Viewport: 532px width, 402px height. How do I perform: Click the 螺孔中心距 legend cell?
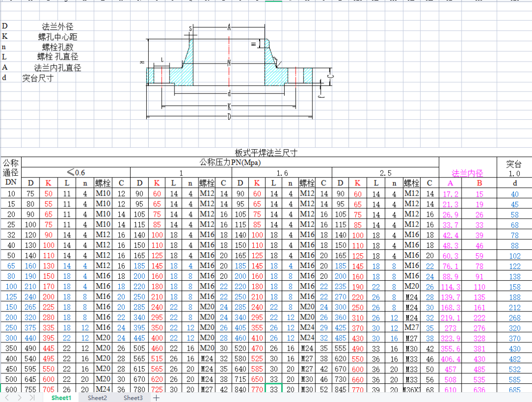(58, 36)
